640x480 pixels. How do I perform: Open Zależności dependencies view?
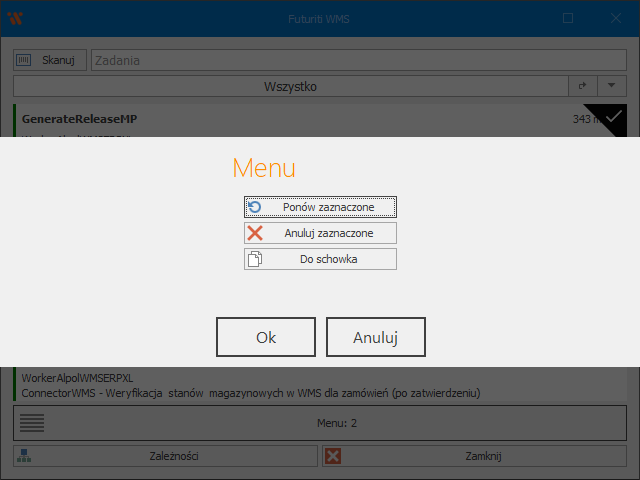pos(165,456)
